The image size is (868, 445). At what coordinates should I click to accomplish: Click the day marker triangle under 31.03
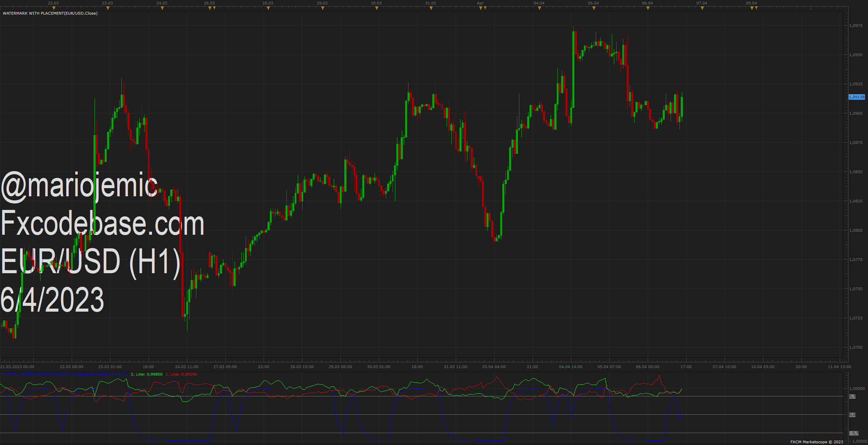click(x=431, y=8)
